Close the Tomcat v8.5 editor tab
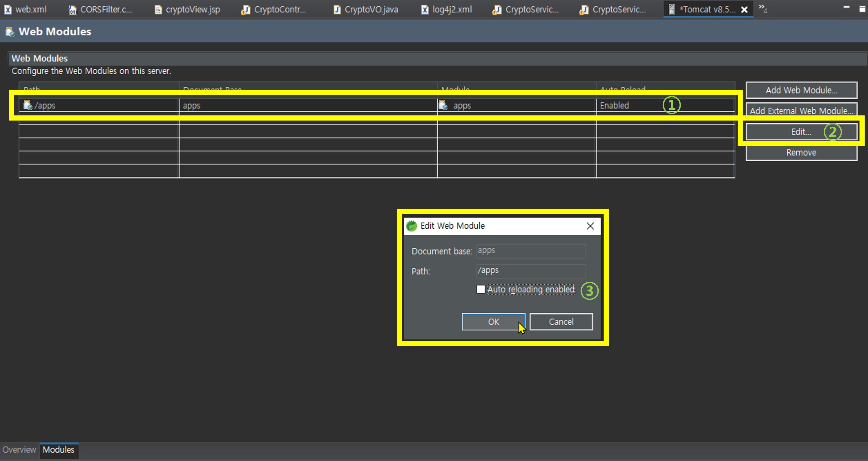This screenshot has height=461, width=868. point(744,10)
